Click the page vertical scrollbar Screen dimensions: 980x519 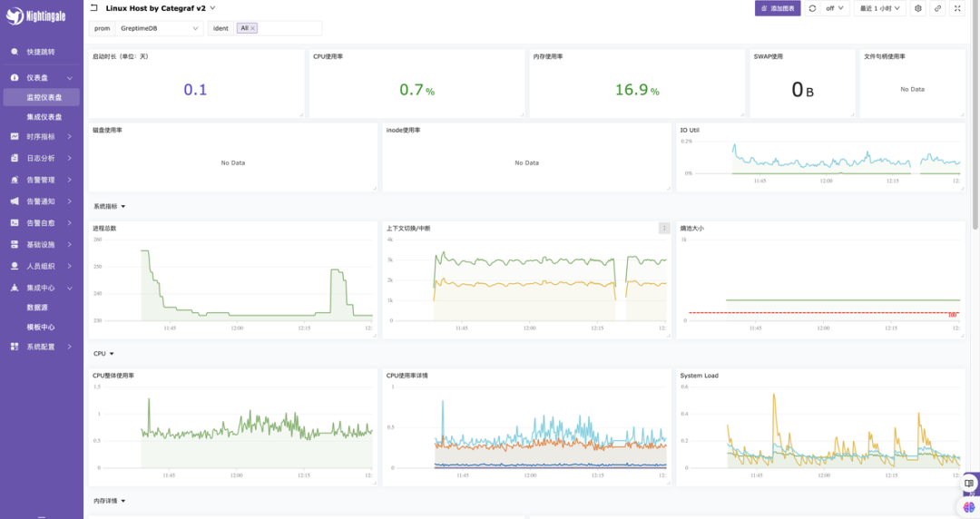(975, 119)
